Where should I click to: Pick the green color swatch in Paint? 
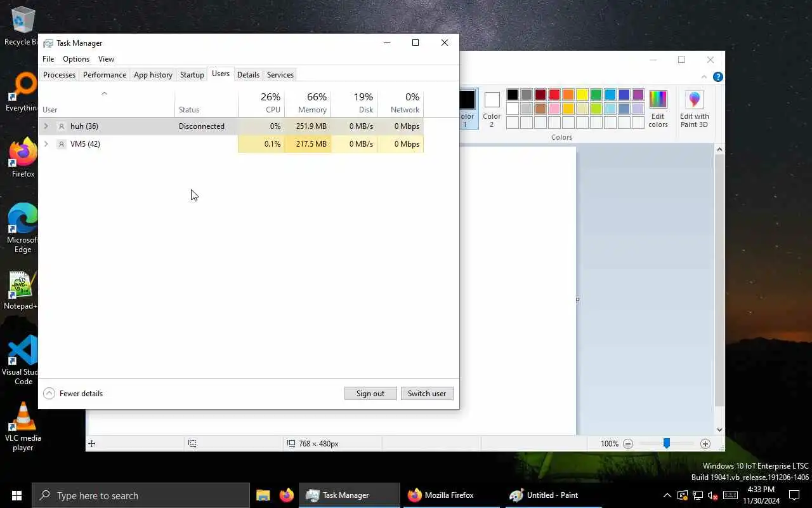[596, 95]
